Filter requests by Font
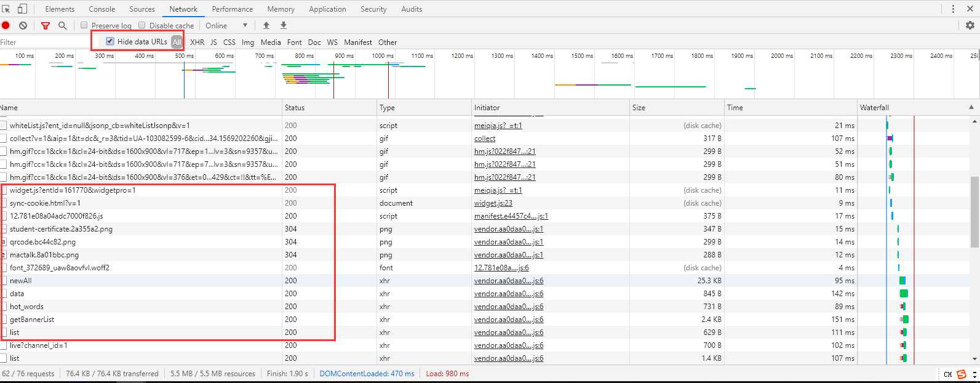The height and width of the screenshot is (383, 980). 295,42
